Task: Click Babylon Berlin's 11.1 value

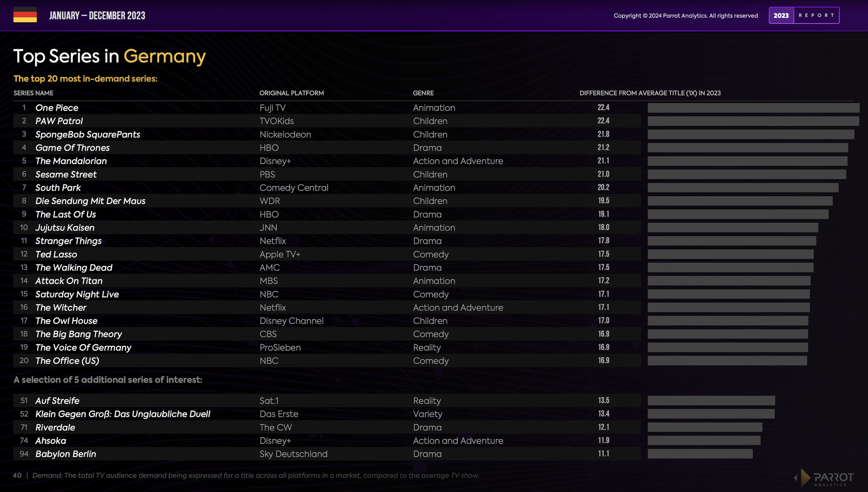Action: coord(604,453)
